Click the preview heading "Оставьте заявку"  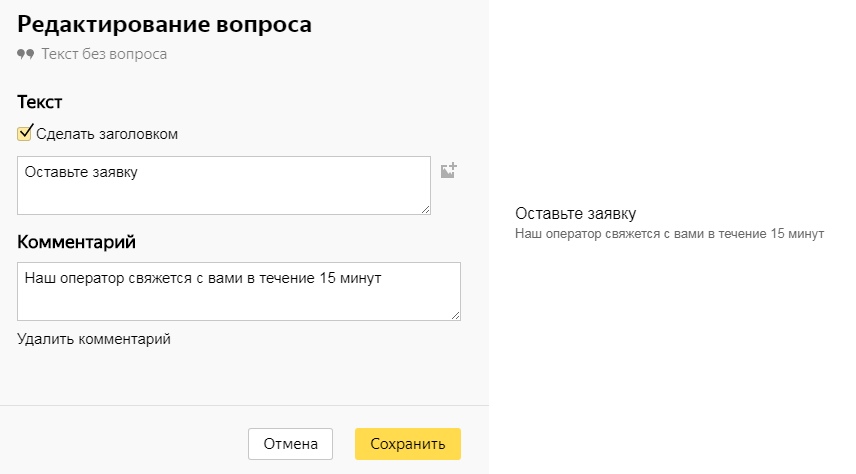(x=575, y=214)
